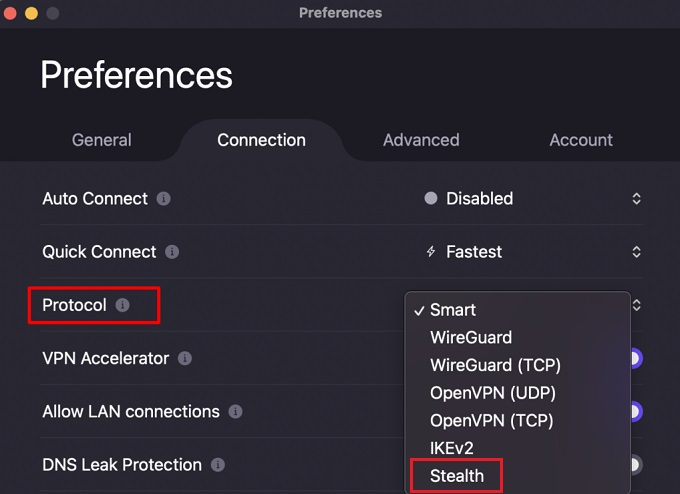Click info icon for Allow LAN connections
This screenshot has width=680, height=494.
(235, 411)
